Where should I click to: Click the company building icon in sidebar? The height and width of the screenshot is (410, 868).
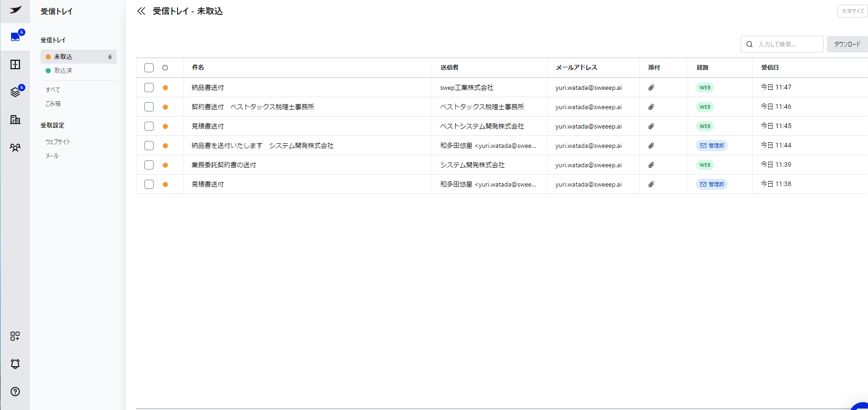pyautogui.click(x=15, y=120)
